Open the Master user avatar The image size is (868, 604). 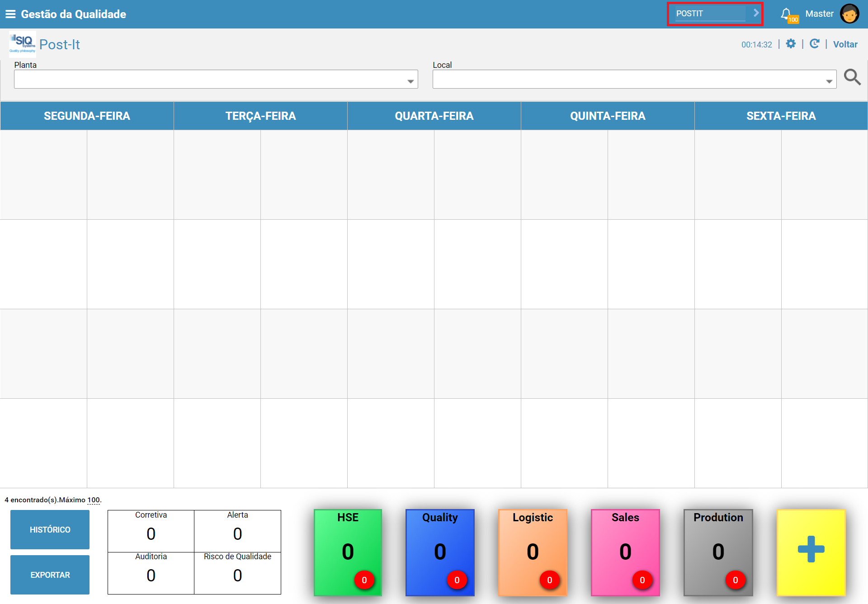(849, 14)
